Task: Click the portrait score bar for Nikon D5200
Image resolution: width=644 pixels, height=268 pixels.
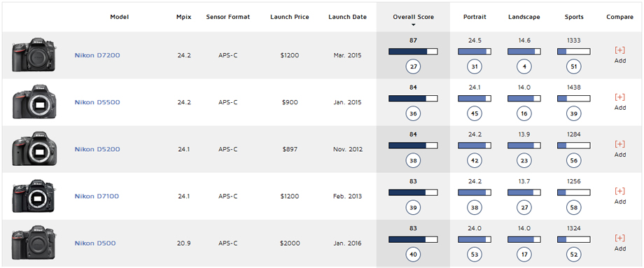Action: click(x=475, y=146)
